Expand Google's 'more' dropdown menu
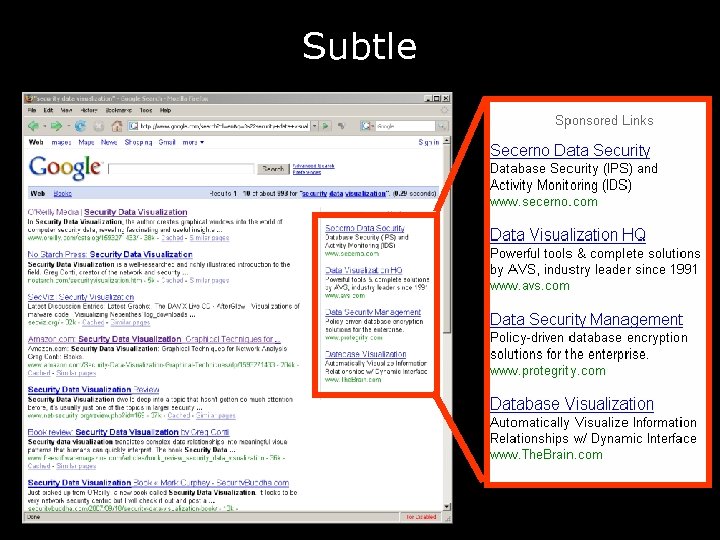Image resolution: width=720 pixels, height=540 pixels. (193, 142)
